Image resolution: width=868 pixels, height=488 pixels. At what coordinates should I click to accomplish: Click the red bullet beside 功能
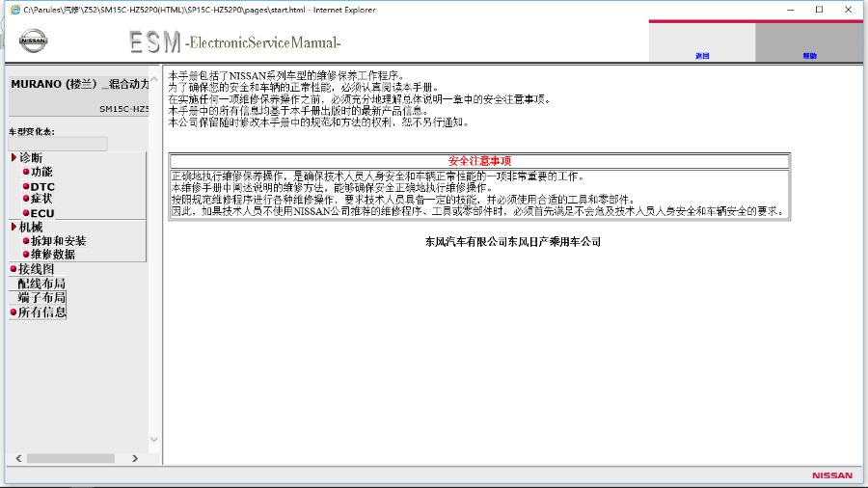pos(25,172)
